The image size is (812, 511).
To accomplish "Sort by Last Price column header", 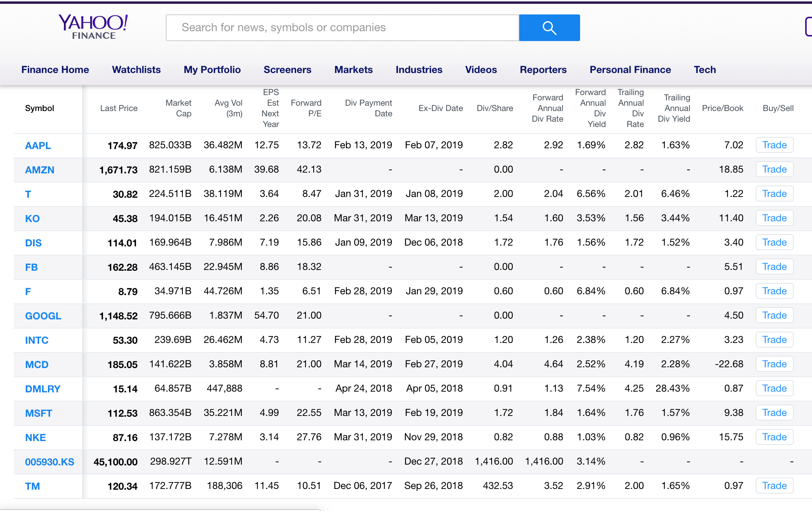I will 119,108.
